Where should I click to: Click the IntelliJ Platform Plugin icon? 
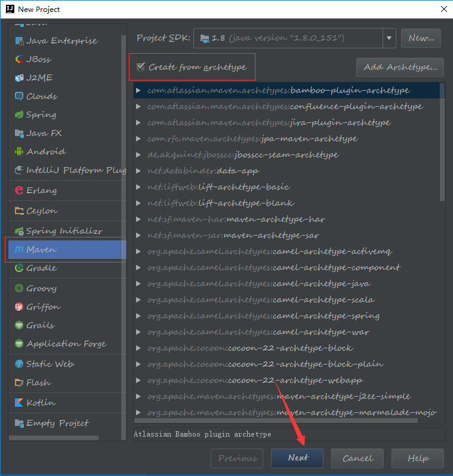click(19, 170)
